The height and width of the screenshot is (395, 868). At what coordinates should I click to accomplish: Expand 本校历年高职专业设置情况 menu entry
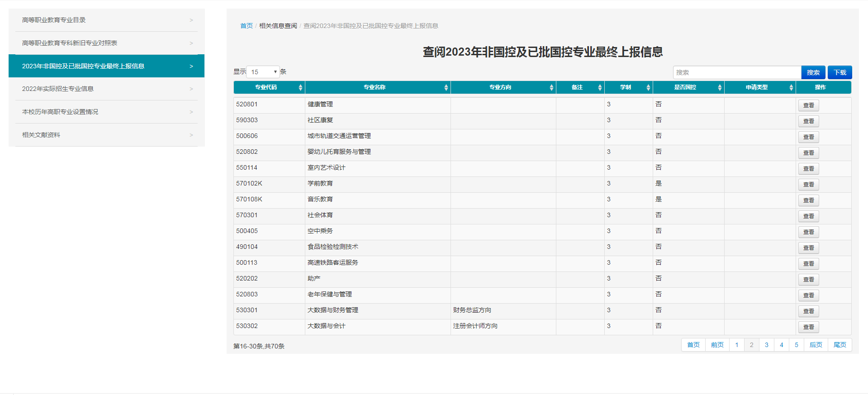tap(107, 112)
